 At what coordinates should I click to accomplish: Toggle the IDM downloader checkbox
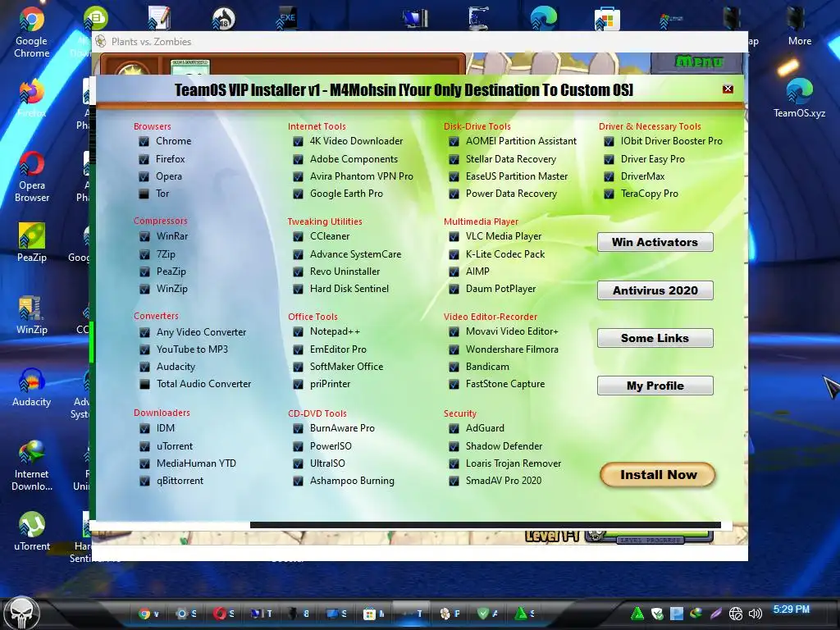click(x=144, y=428)
